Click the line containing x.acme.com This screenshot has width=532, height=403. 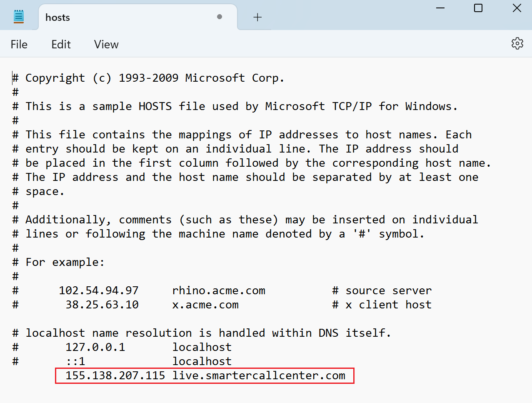pos(205,305)
